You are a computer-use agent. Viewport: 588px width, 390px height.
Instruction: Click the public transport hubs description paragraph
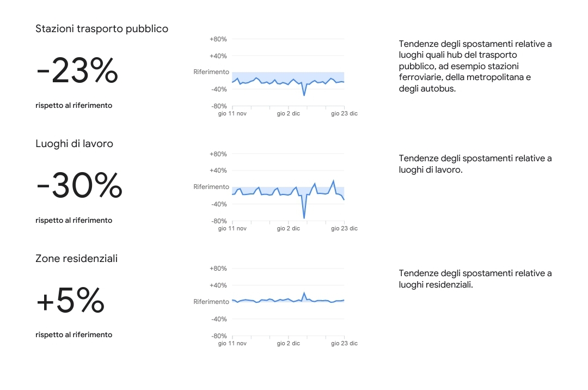click(x=475, y=66)
